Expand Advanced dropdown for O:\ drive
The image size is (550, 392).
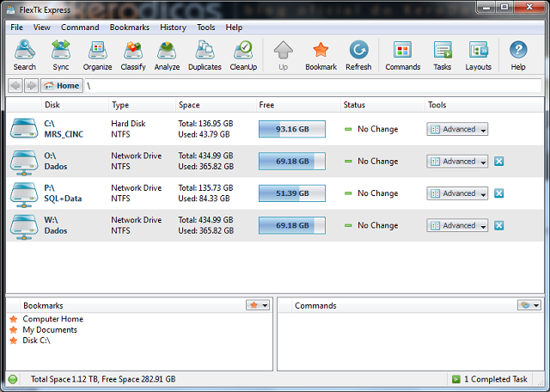tap(457, 162)
